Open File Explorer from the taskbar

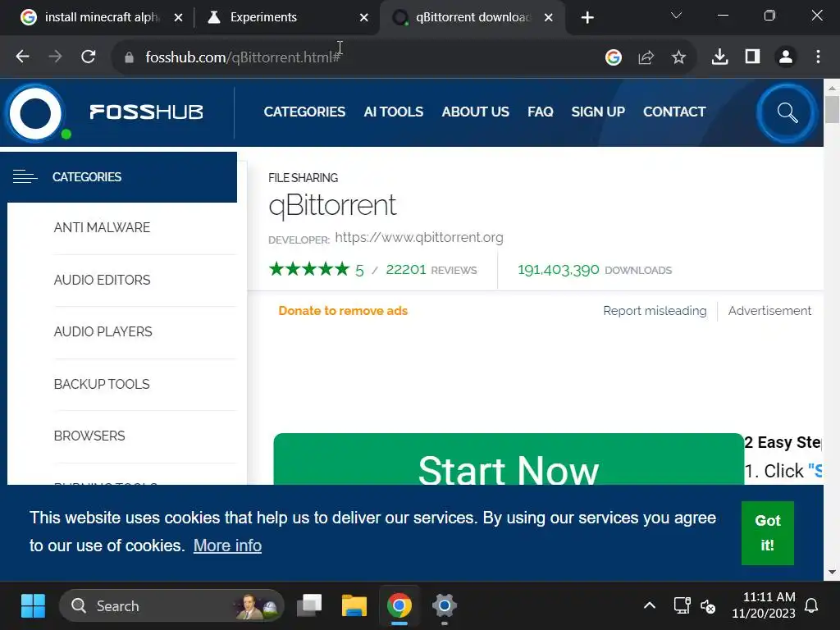pyautogui.click(x=354, y=606)
